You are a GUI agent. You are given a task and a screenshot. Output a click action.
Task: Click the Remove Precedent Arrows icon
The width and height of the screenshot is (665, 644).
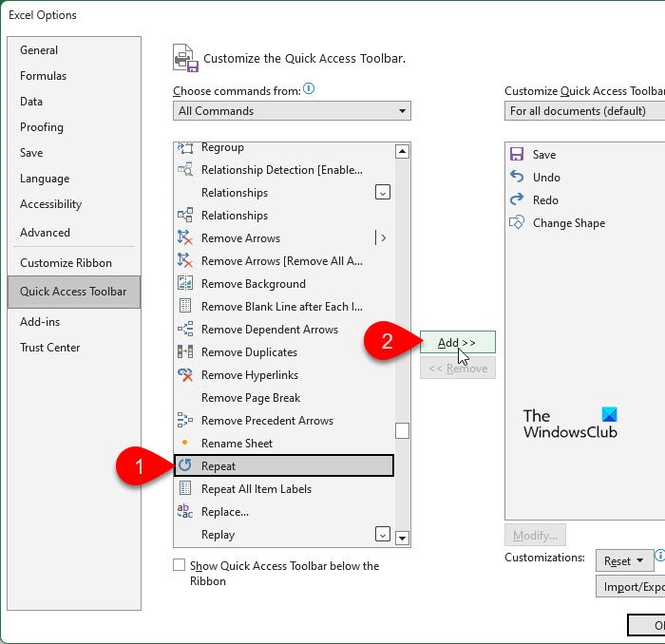(x=185, y=420)
